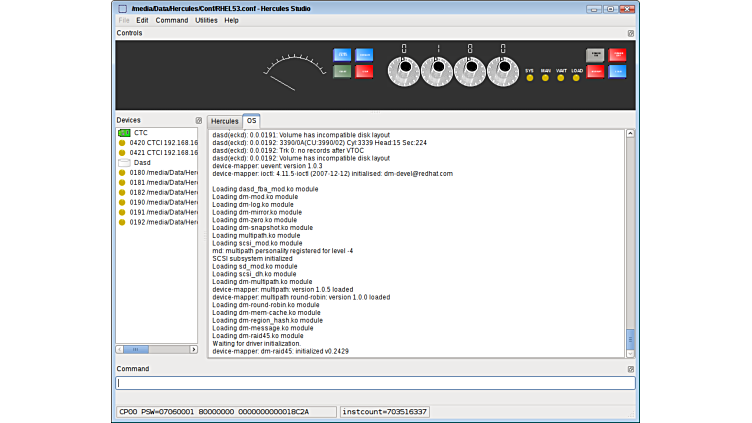Viewport: 752px width, 423px height.
Task: Open the Utilities menu
Action: [x=206, y=20]
